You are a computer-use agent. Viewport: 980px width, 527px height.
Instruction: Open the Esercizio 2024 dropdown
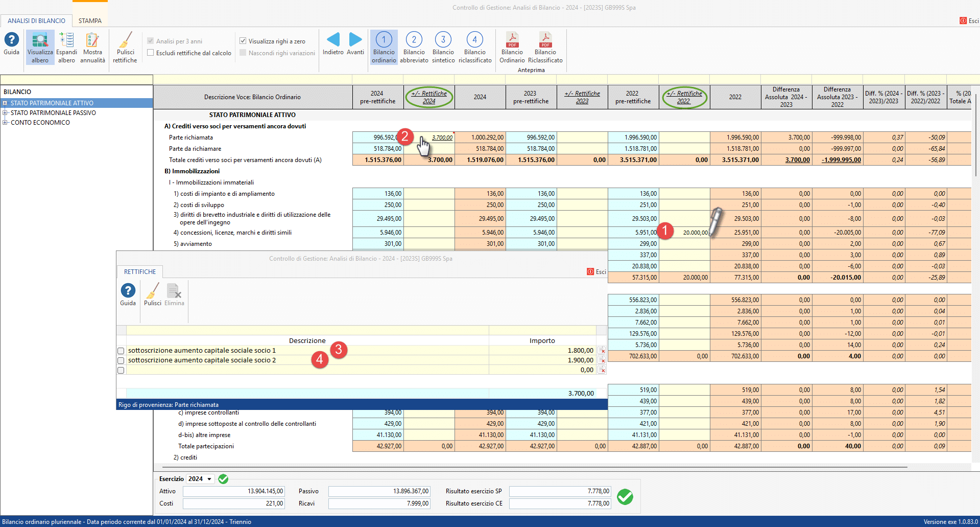200,479
